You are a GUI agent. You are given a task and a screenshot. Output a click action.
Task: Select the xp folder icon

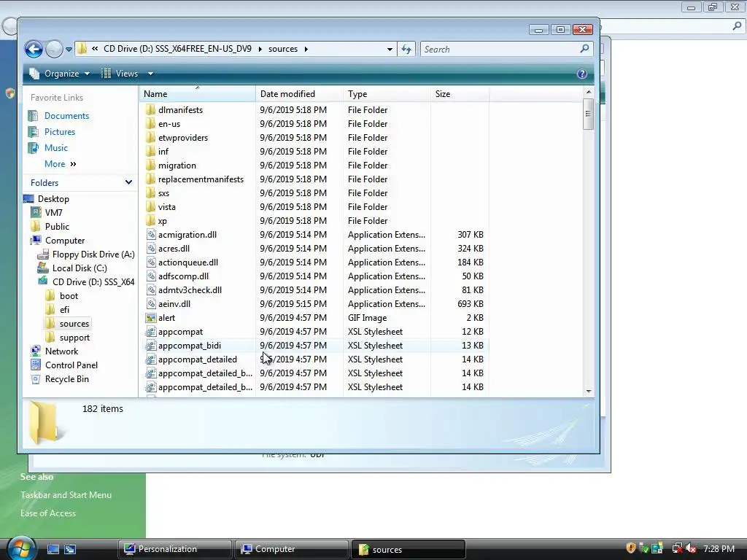click(150, 220)
